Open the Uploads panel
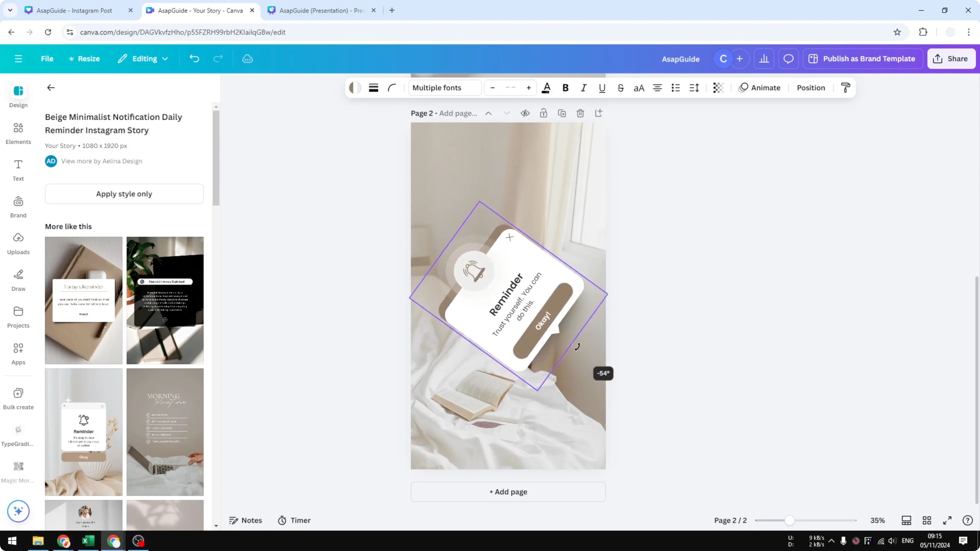 18,243
